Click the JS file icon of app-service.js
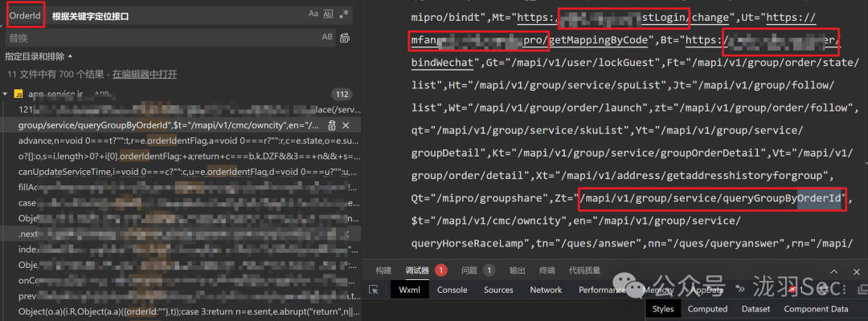The height and width of the screenshot is (321, 868). point(18,95)
